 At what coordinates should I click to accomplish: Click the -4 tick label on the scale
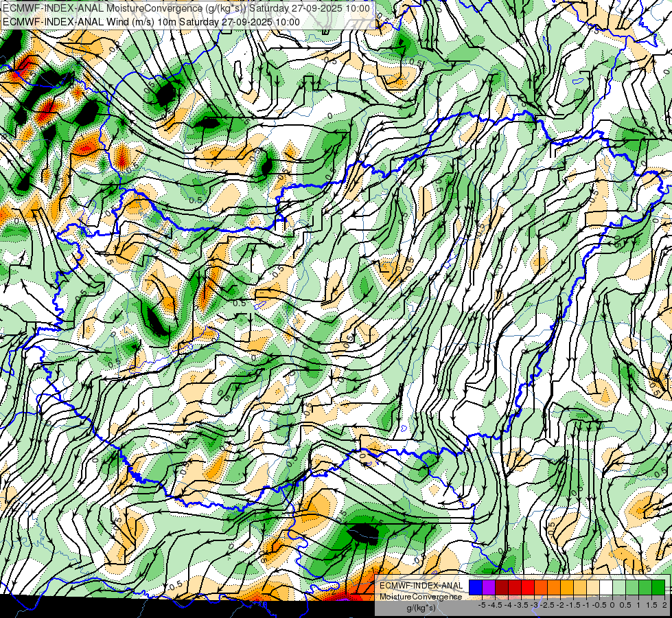[508, 605]
